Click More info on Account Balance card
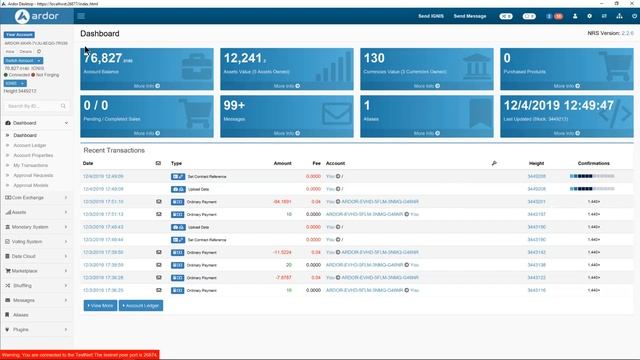Screen dimensions: 640x360 147,86
